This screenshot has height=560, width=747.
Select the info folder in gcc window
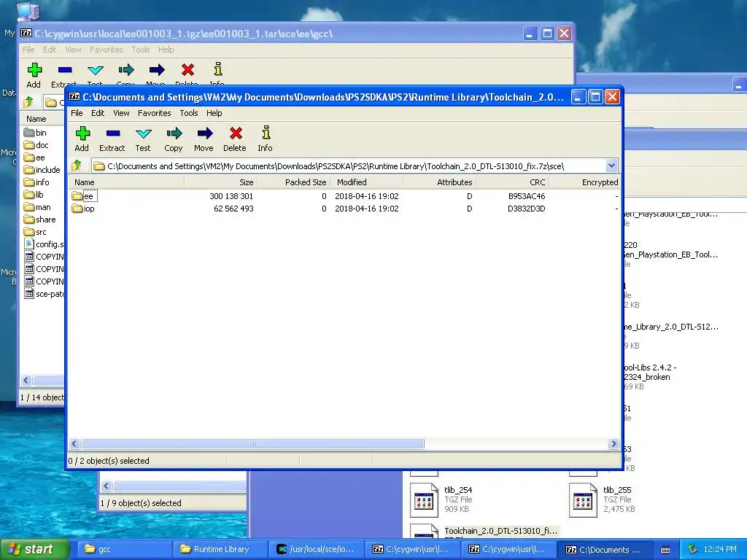[x=36, y=182]
